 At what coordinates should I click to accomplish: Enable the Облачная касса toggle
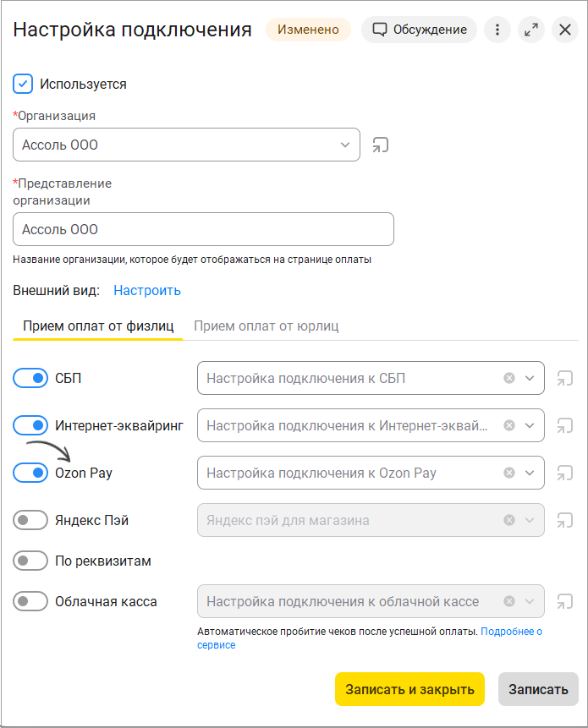click(30, 602)
